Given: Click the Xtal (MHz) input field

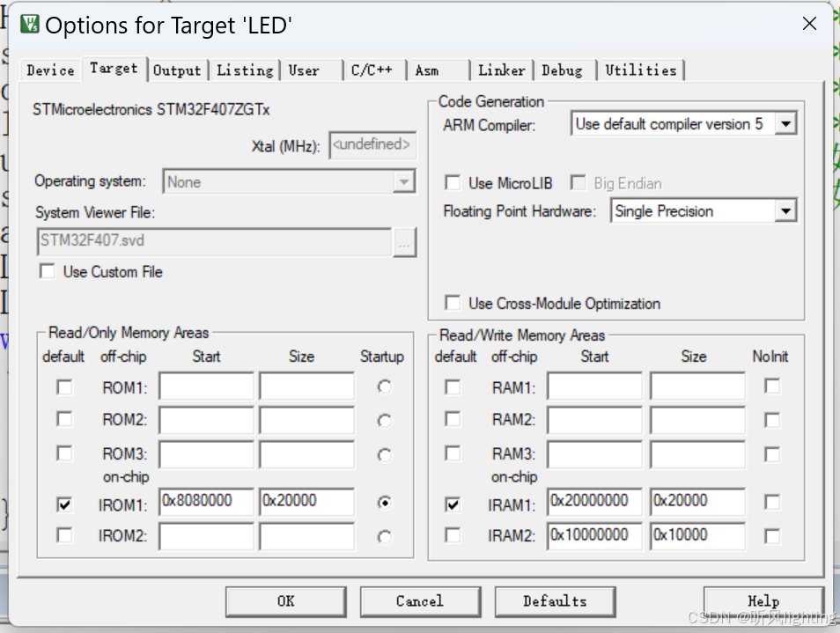Looking at the screenshot, I should (372, 145).
